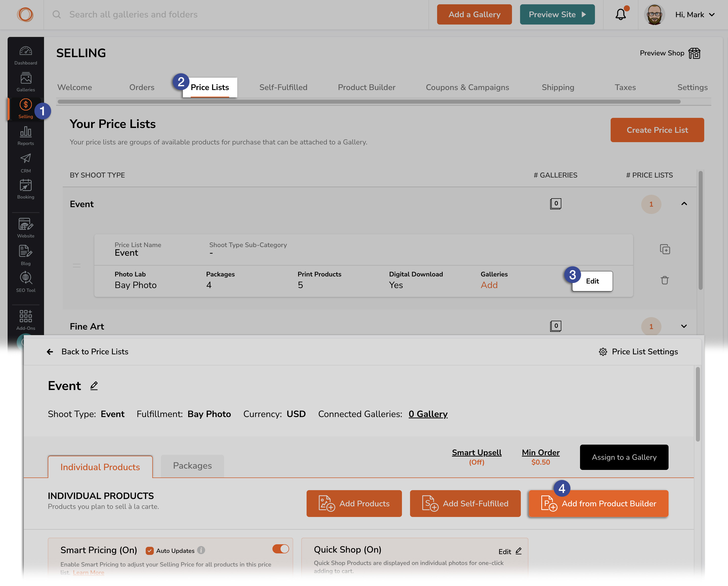The width and height of the screenshot is (728, 586).
Task: Open the Self-Fulfilled tab
Action: pos(283,88)
